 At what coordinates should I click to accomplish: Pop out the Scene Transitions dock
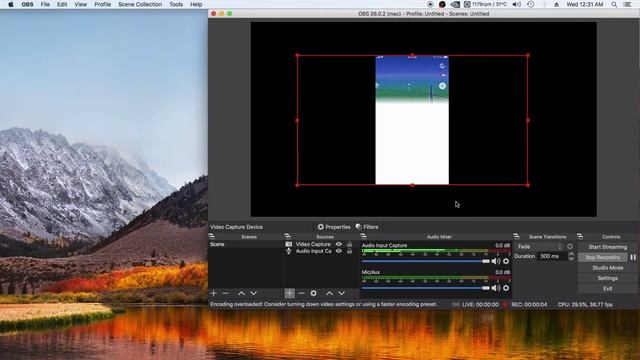(x=516, y=236)
